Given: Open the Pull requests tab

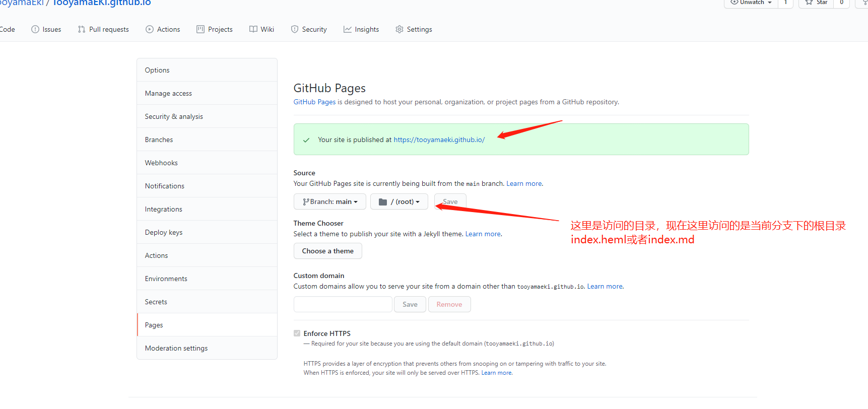Looking at the screenshot, I should coord(103,29).
